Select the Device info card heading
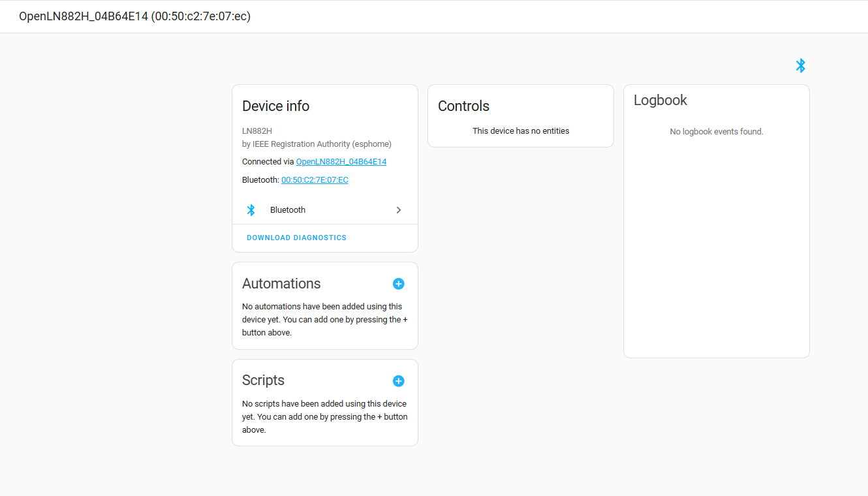This screenshot has width=868, height=496. click(275, 106)
